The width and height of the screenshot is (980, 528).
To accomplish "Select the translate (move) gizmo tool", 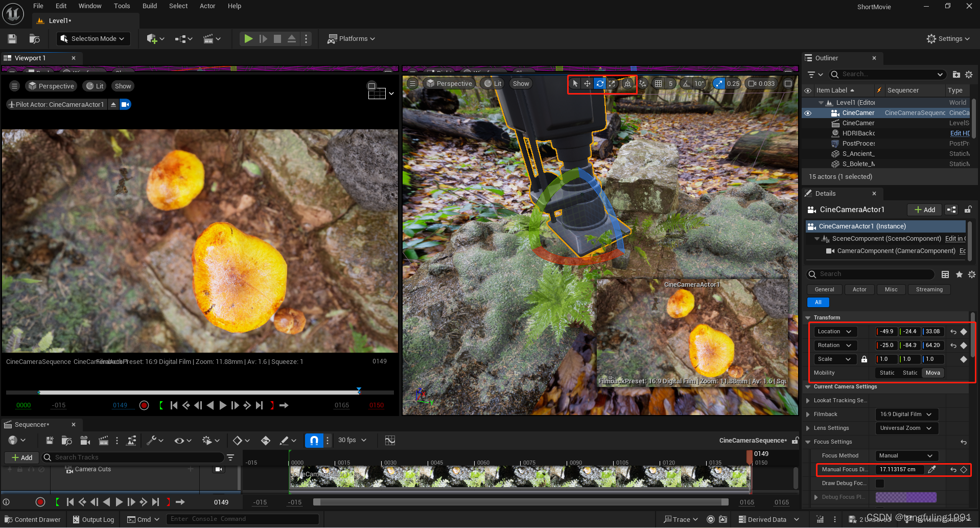I will point(587,83).
